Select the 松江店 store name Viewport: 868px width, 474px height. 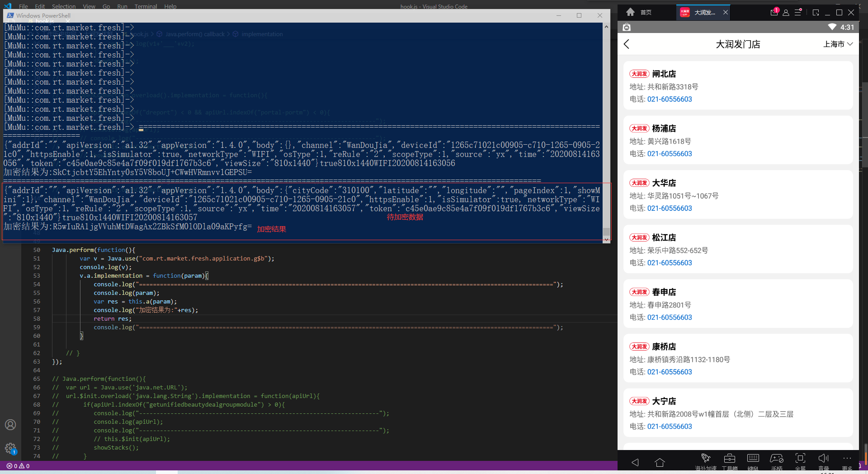coord(664,237)
